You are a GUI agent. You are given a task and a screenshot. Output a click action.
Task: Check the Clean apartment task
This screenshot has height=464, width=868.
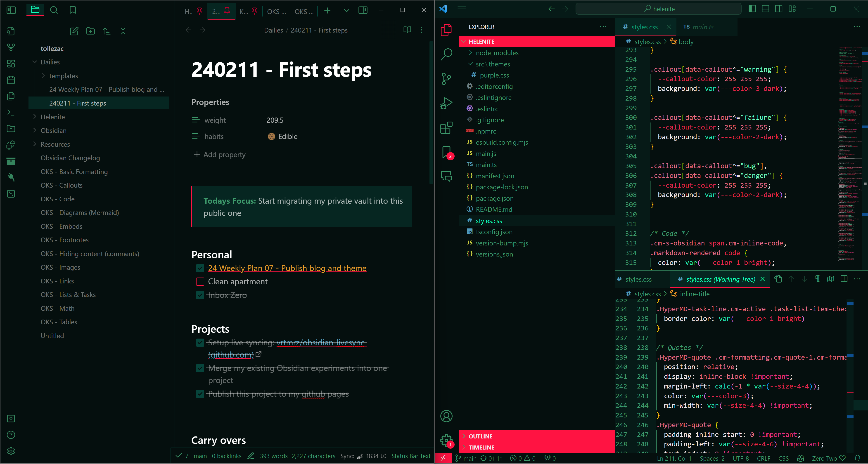[200, 282]
